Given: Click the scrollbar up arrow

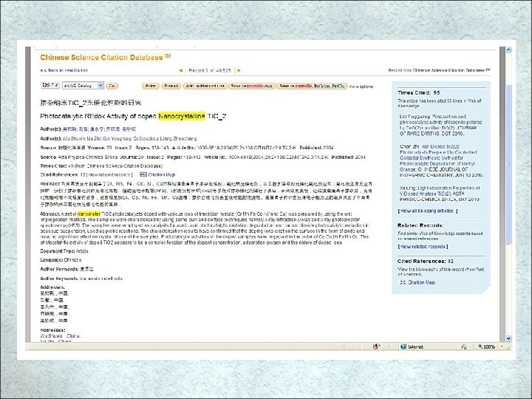Looking at the screenshot, I should (x=508, y=50).
